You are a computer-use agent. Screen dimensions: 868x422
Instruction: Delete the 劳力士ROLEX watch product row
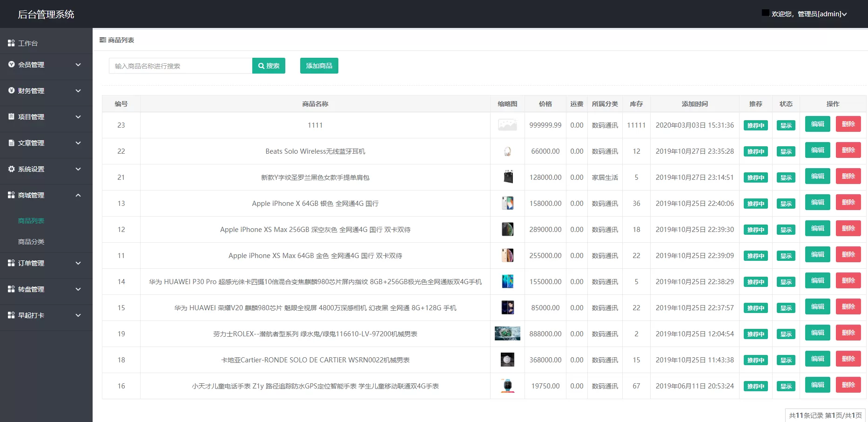[848, 333]
